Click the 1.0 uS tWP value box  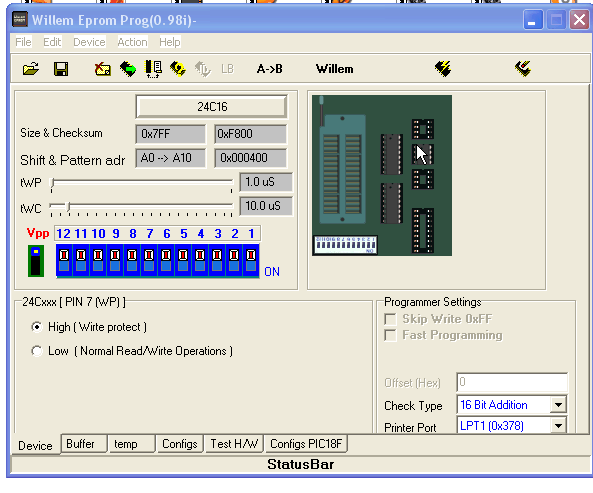(266, 182)
